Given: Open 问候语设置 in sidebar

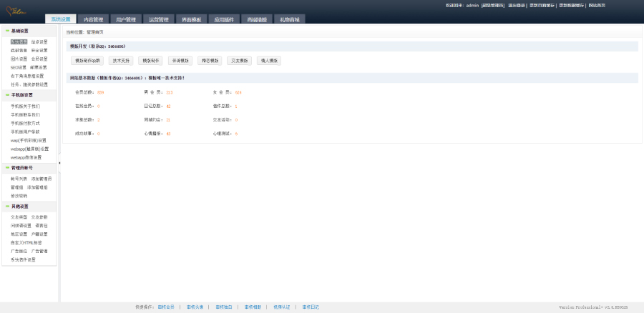Looking at the screenshot, I should tap(21, 226).
